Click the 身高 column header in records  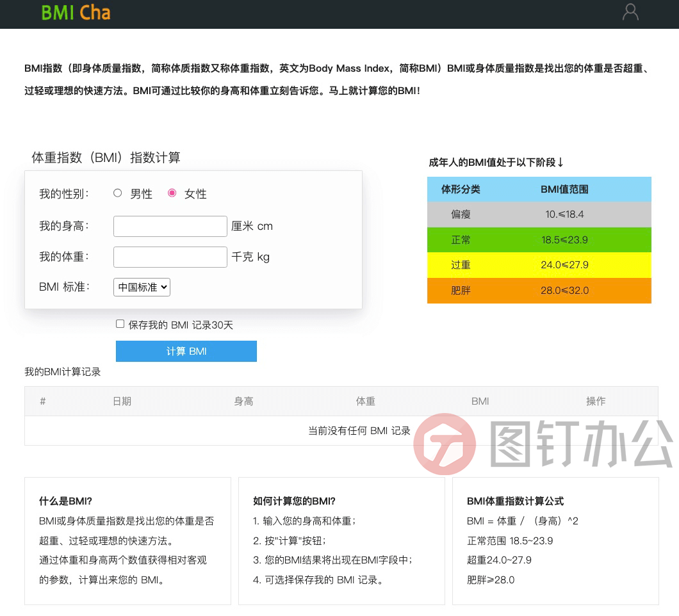pos(243,401)
